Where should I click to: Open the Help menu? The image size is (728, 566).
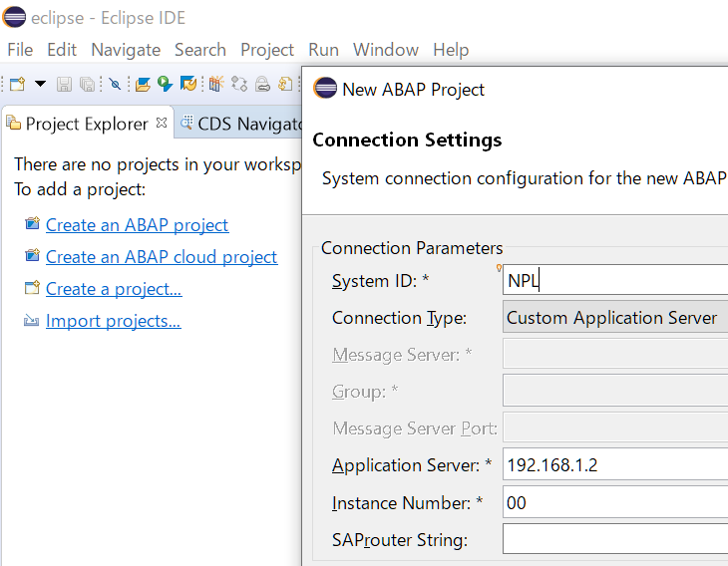[x=451, y=50]
